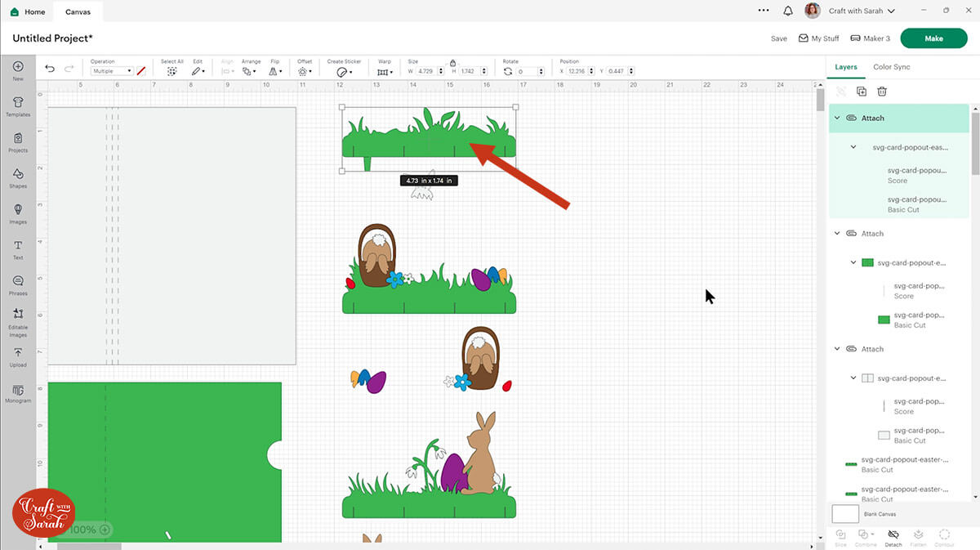Click the green Basic Cut layer swatch
Image resolution: width=980 pixels, height=550 pixels.
tap(884, 320)
